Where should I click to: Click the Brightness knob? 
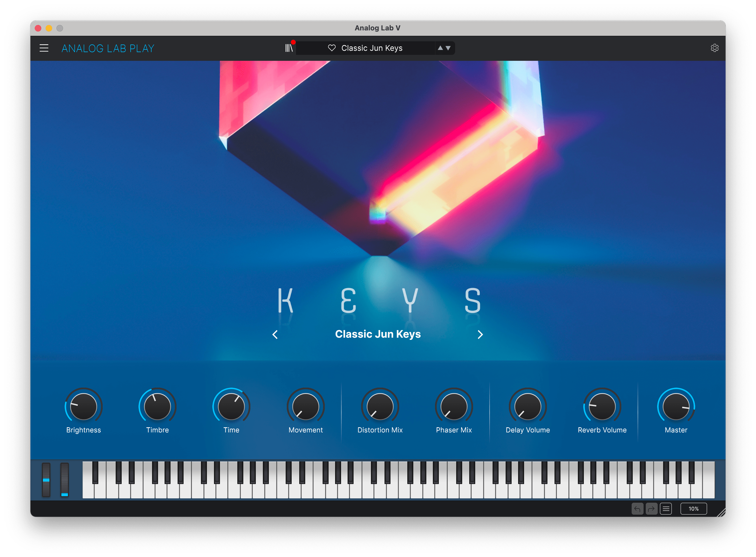point(83,406)
